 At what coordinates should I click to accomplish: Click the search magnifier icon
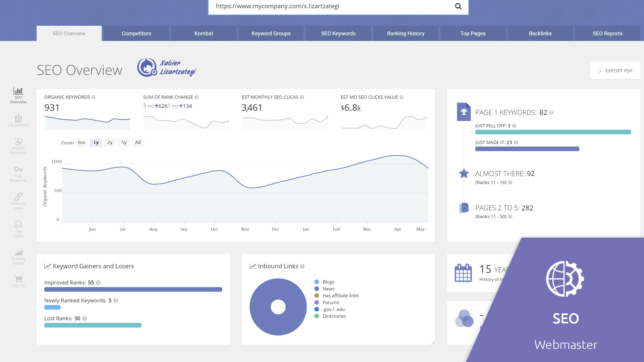[458, 6]
